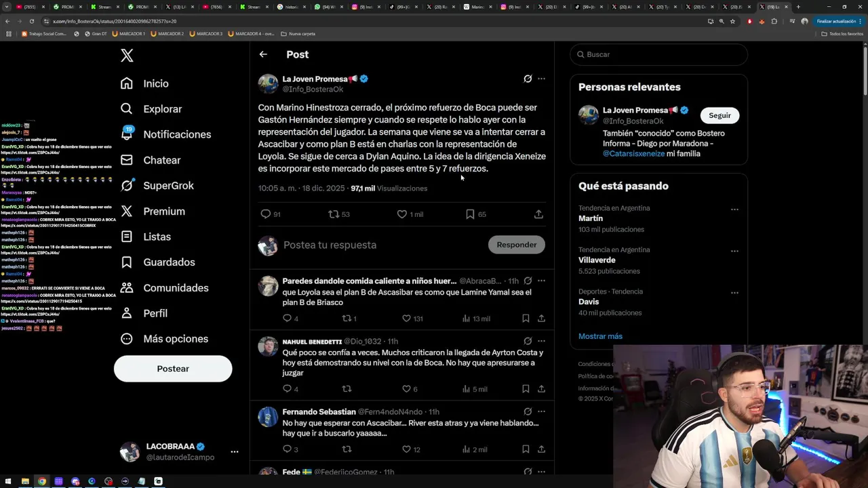
Task: Open MARCADOR 1 bookmark
Action: [x=128, y=34]
